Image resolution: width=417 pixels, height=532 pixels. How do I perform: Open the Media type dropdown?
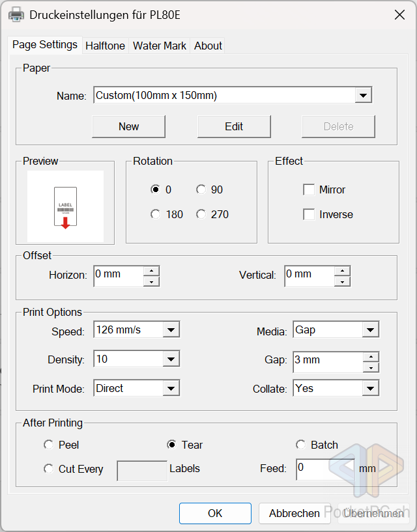[370, 330]
